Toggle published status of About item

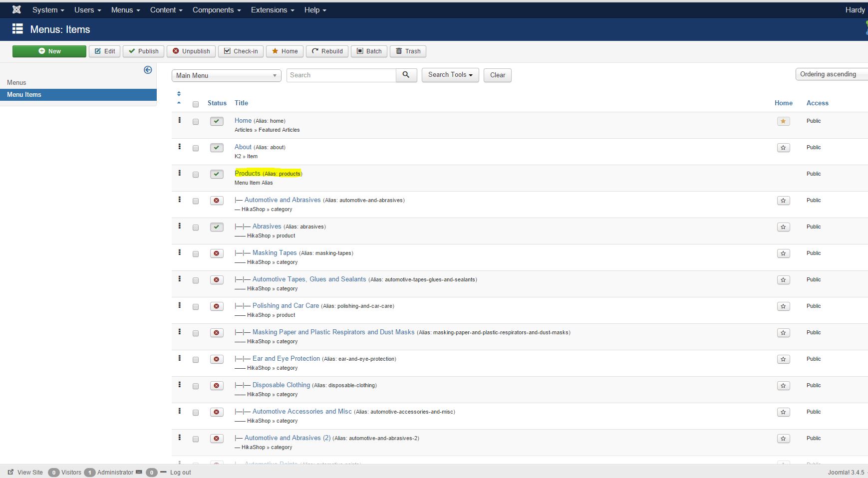click(217, 148)
